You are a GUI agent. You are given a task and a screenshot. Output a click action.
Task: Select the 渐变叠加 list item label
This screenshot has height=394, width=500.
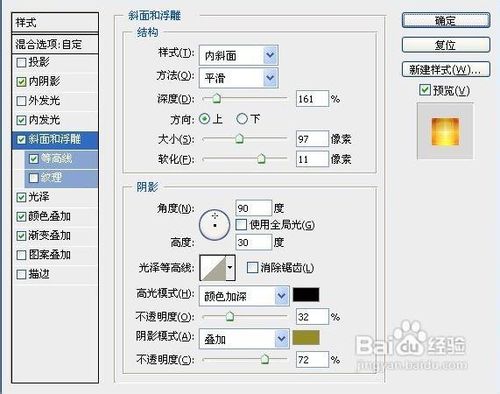click(50, 236)
